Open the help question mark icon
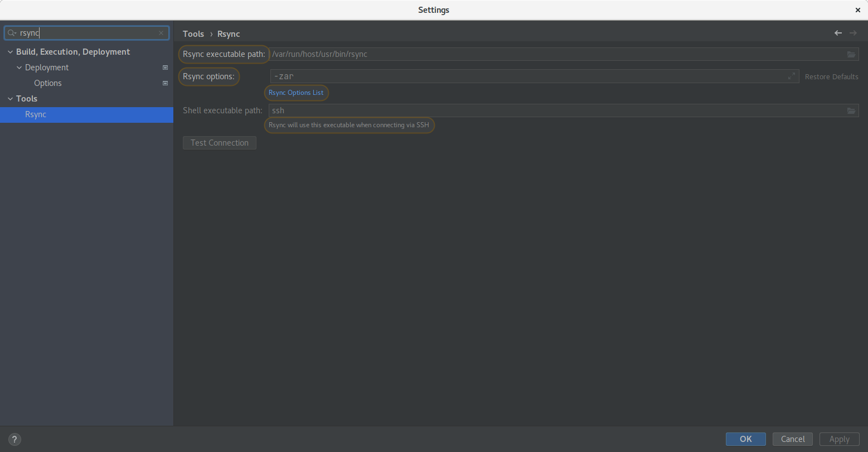The width and height of the screenshot is (868, 452). tap(14, 439)
